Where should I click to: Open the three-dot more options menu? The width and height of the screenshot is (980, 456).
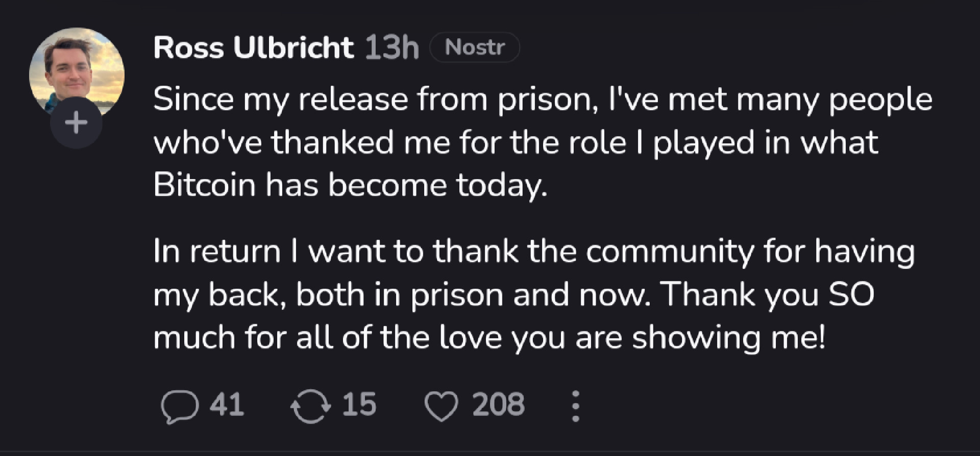click(575, 406)
